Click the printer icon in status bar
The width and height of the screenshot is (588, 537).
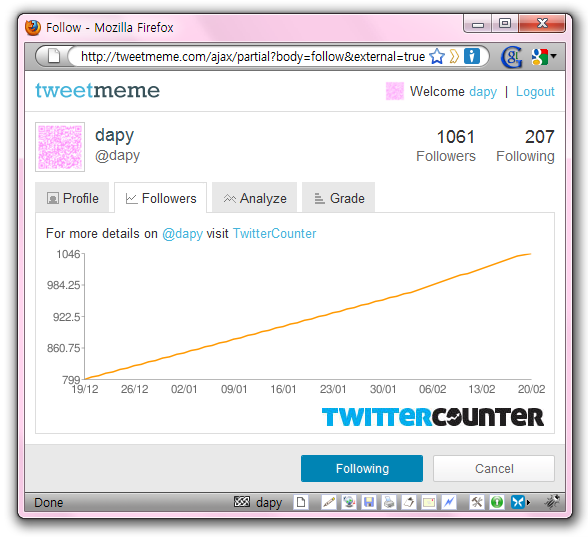coord(389,502)
